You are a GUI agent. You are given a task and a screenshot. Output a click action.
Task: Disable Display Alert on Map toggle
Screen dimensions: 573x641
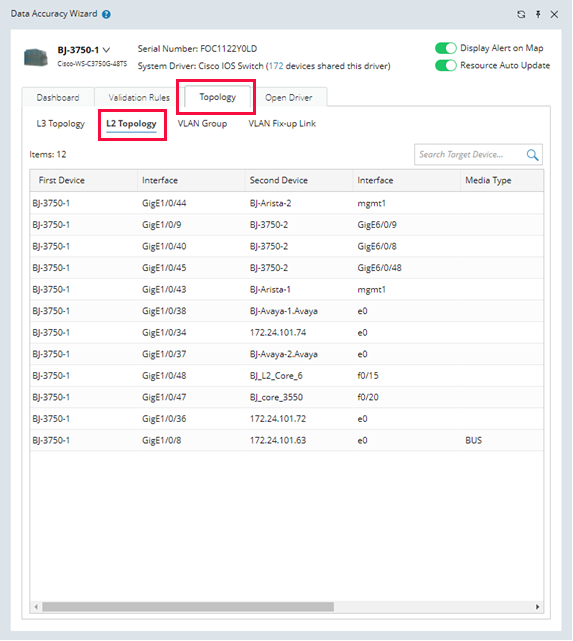point(445,48)
